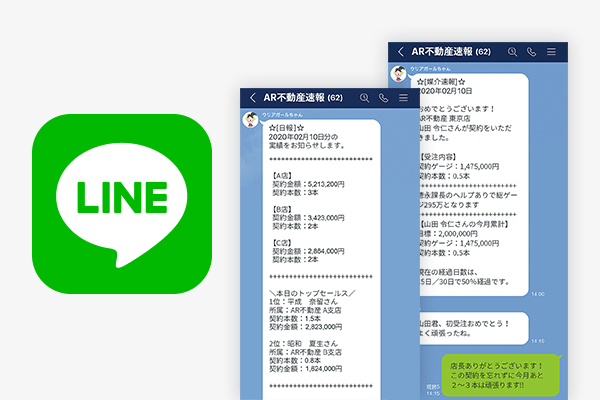600x400 pixels.
Task: Click the rear chat title AR不動産速報 (62)
Action: point(455,51)
